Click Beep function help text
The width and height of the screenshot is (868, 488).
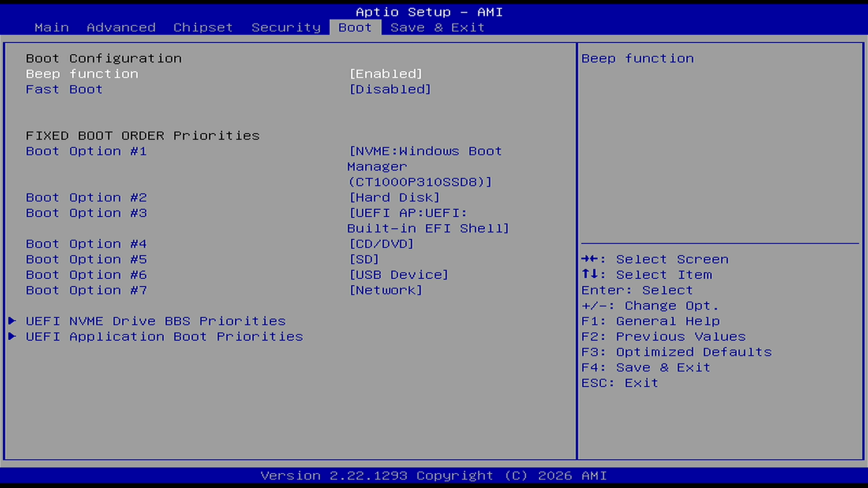tap(638, 58)
